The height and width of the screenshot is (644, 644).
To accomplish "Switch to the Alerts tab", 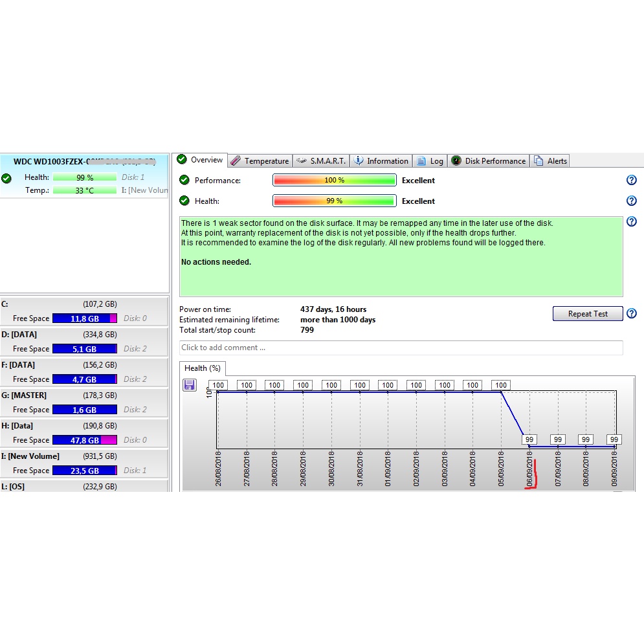I will (x=550, y=161).
